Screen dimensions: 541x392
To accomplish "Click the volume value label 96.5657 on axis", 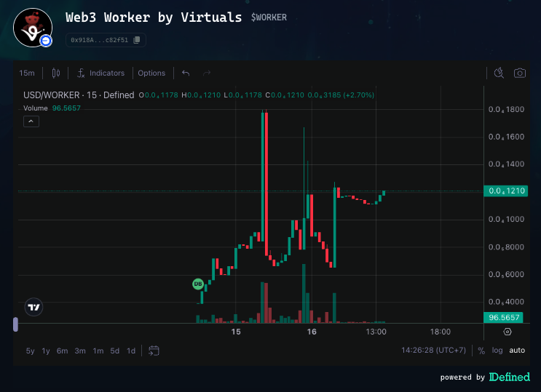I will click(x=504, y=318).
